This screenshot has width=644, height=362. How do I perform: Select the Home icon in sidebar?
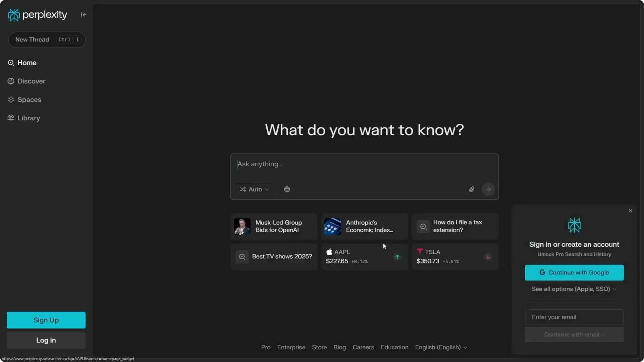(11, 63)
